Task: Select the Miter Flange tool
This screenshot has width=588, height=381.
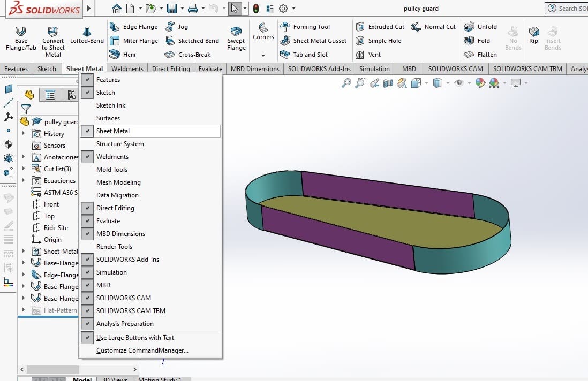Action: point(133,41)
